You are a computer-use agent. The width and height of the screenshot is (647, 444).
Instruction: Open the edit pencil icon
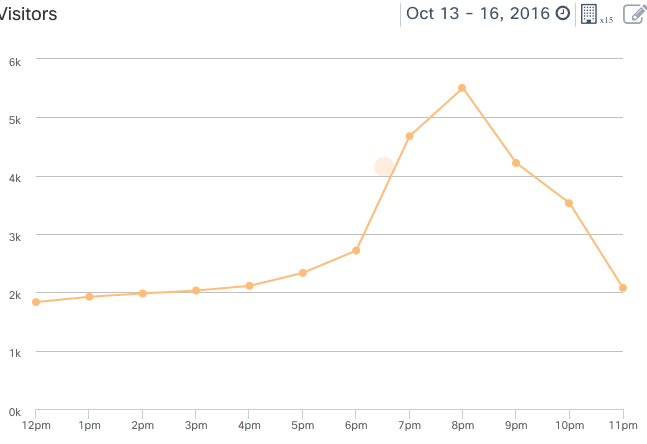click(x=634, y=13)
